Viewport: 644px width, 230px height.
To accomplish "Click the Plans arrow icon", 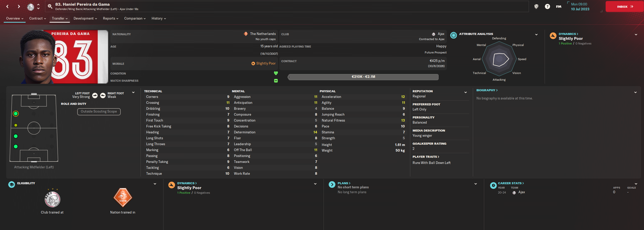I will (332, 185).
